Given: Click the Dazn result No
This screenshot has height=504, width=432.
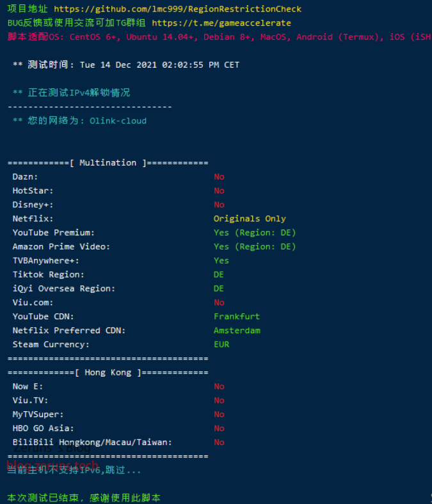Looking at the screenshot, I should coord(219,177).
